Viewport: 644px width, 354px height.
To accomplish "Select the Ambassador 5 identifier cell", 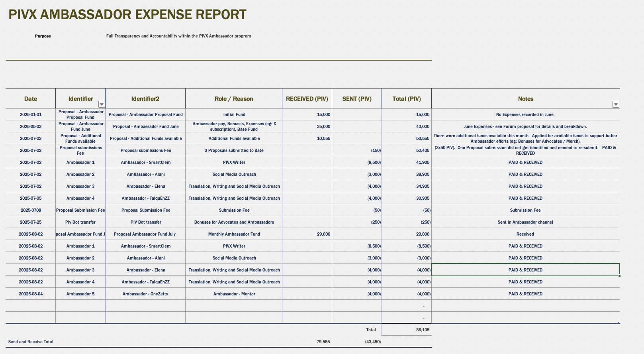I will click(x=80, y=294).
